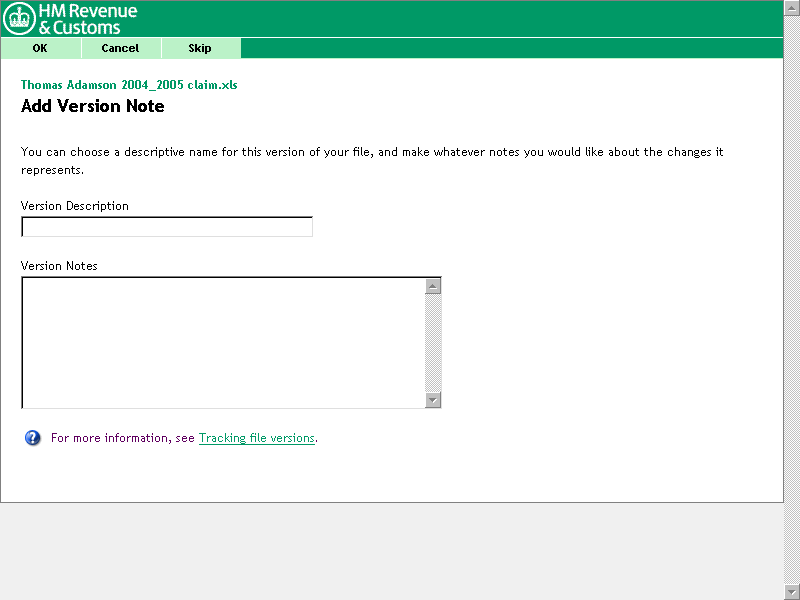Click Version Notes scroll down arrow
Screen dimensions: 800x600
433,400
